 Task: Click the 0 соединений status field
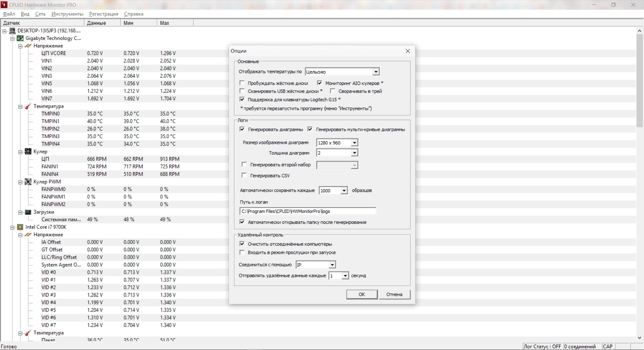pyautogui.click(x=582, y=346)
